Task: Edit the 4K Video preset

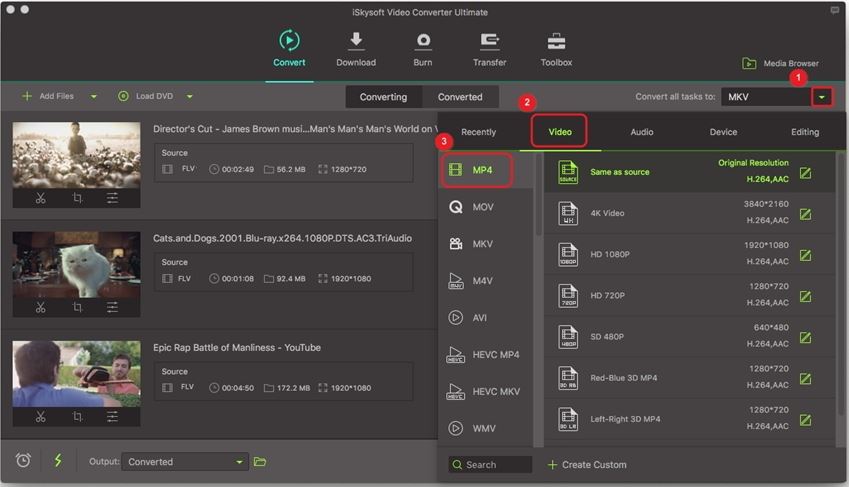Action: click(805, 214)
